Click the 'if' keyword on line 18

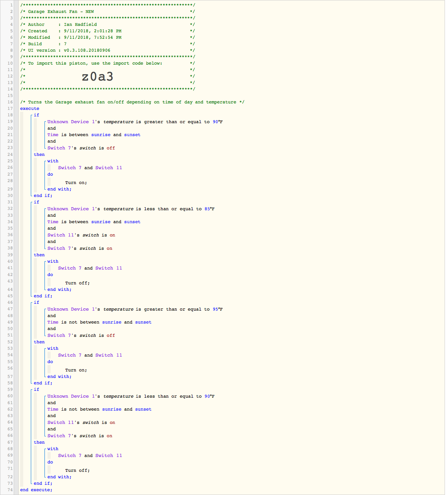[37, 115]
